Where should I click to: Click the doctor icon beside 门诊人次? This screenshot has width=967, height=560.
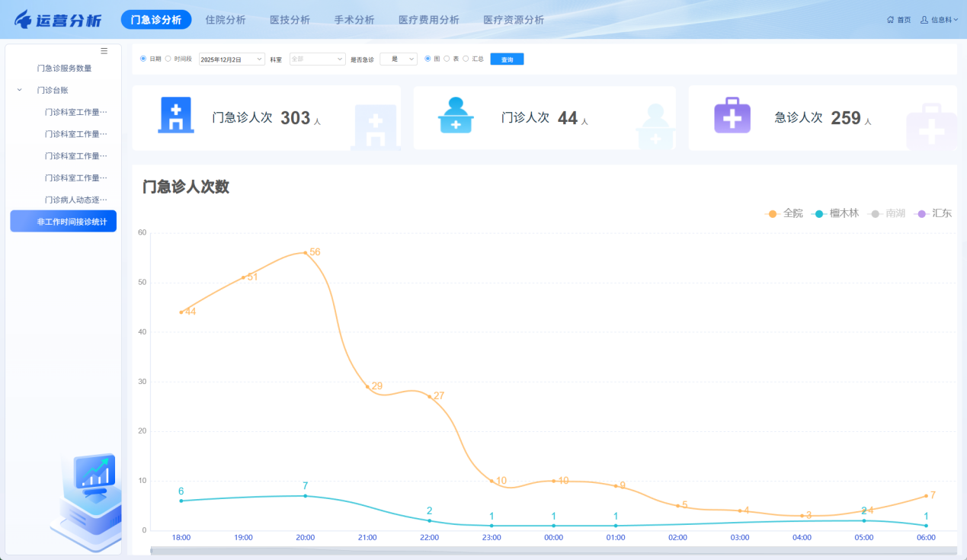[456, 116]
